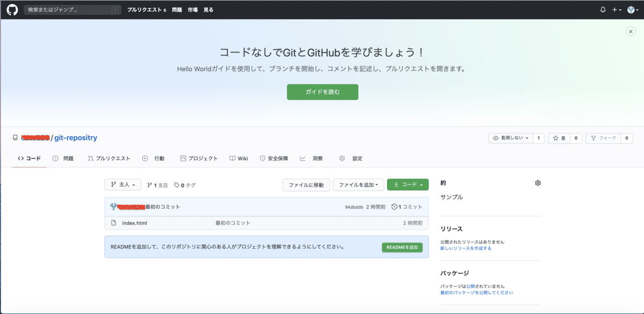The image size is (644, 314).
Task: Star the git-repositry repository
Action: point(560,138)
